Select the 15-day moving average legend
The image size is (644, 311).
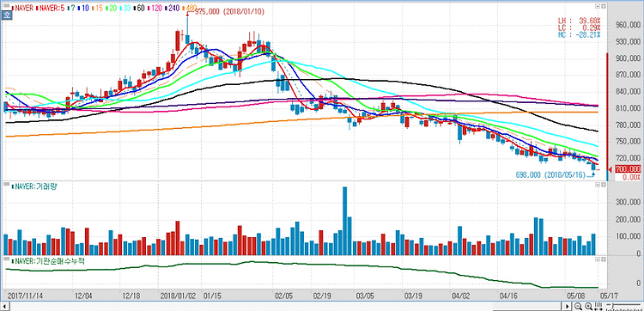(x=97, y=9)
